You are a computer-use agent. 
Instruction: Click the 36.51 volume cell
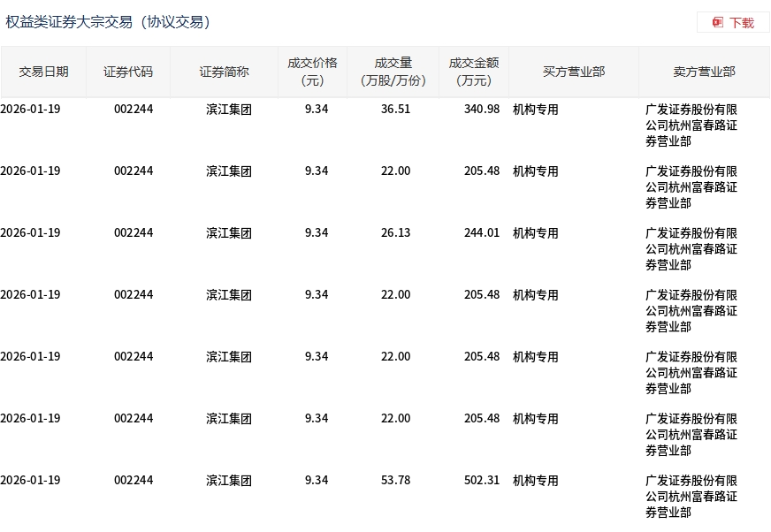click(x=395, y=110)
